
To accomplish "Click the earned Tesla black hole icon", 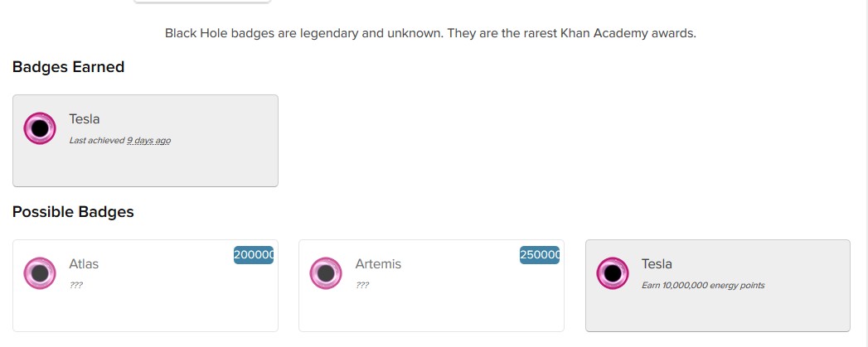I will [40, 128].
